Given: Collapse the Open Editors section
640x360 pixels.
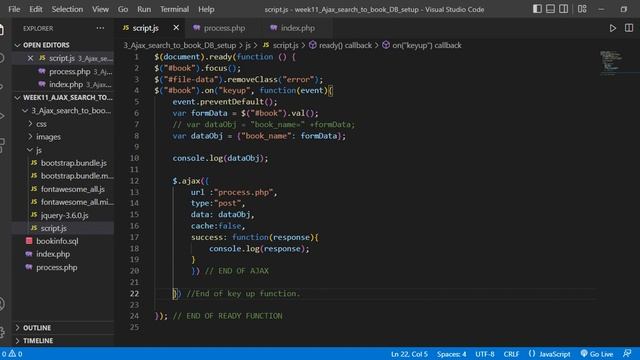Looking at the screenshot, I should coord(63,45).
